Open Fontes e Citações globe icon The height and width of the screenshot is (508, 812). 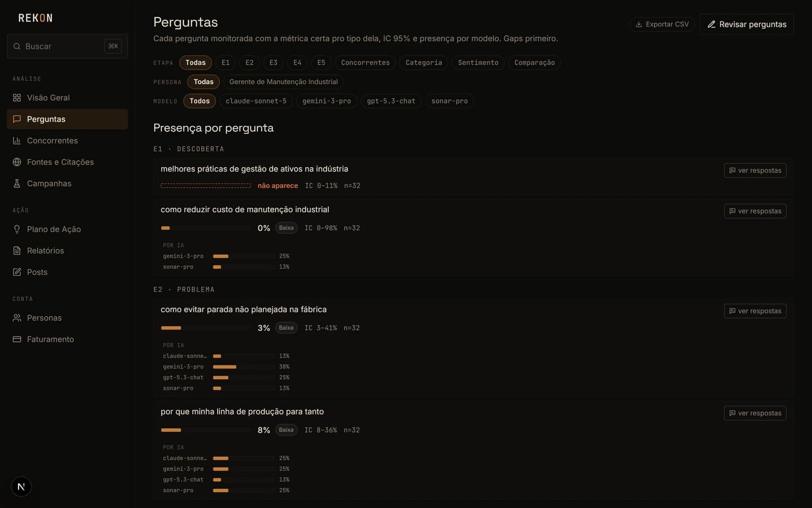[x=17, y=162]
